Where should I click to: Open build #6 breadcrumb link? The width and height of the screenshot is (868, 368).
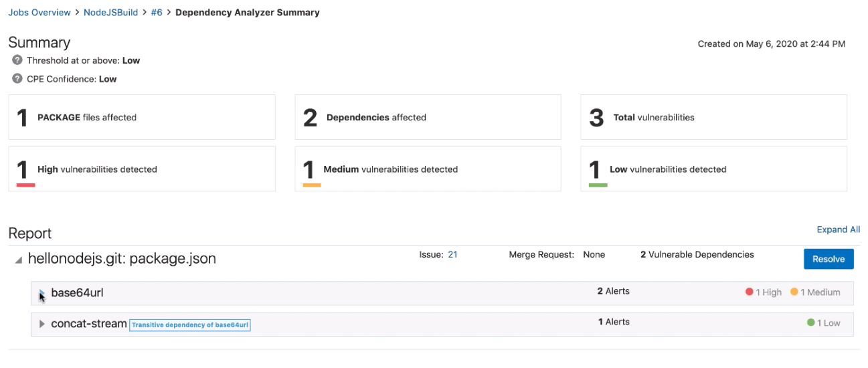point(157,13)
